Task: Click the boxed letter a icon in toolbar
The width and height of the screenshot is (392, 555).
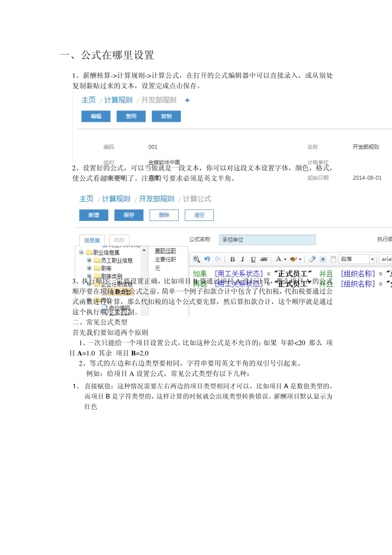Action: [x=323, y=259]
